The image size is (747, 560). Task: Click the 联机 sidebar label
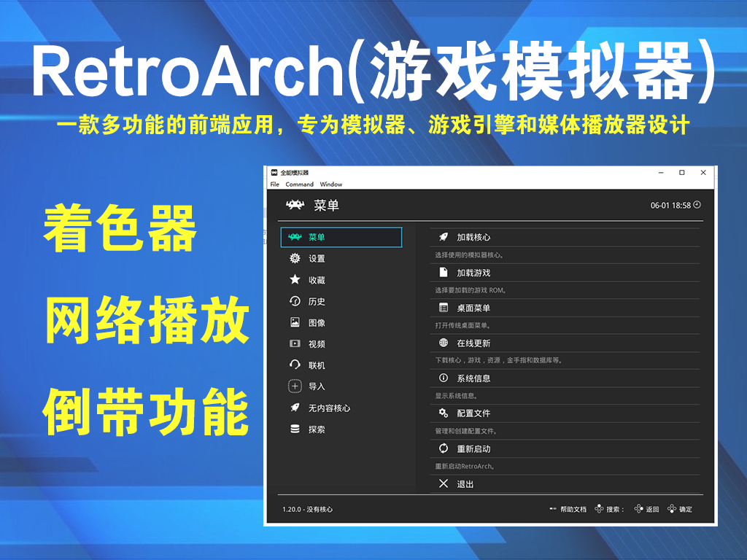[x=317, y=365]
